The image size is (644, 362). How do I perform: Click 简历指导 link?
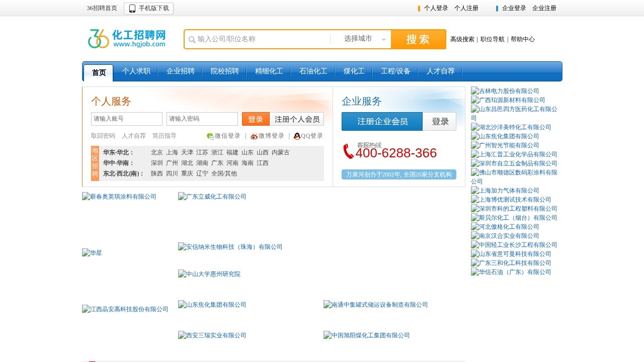pyautogui.click(x=165, y=136)
